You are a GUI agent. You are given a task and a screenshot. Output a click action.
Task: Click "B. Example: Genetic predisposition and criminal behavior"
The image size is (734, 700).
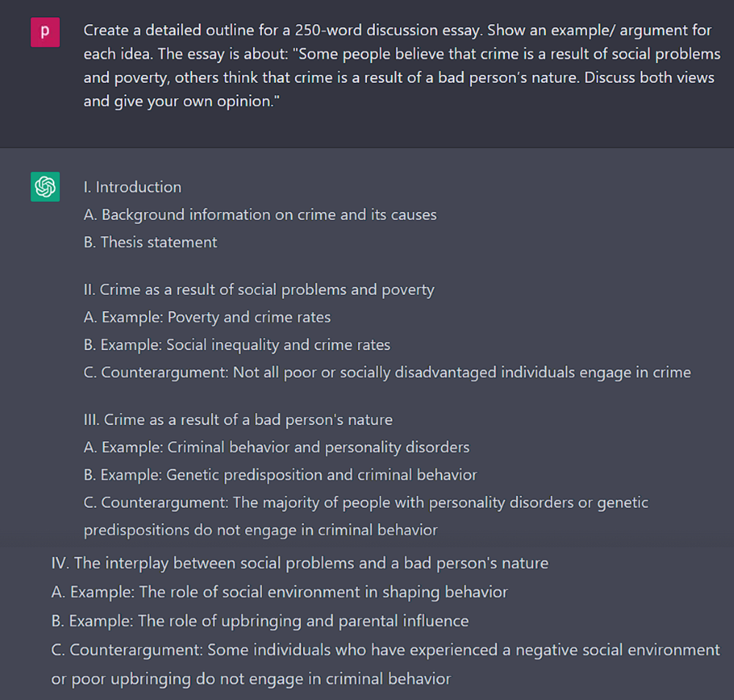(280, 475)
